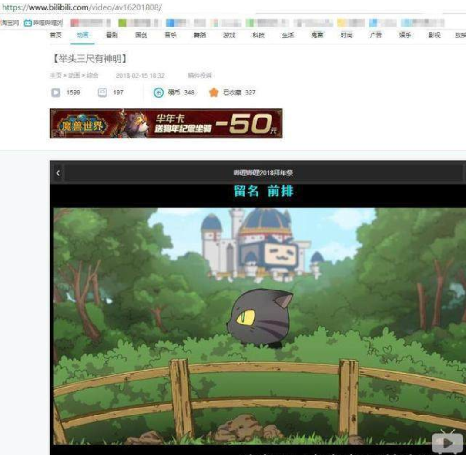Click the play count icon

tap(56, 92)
